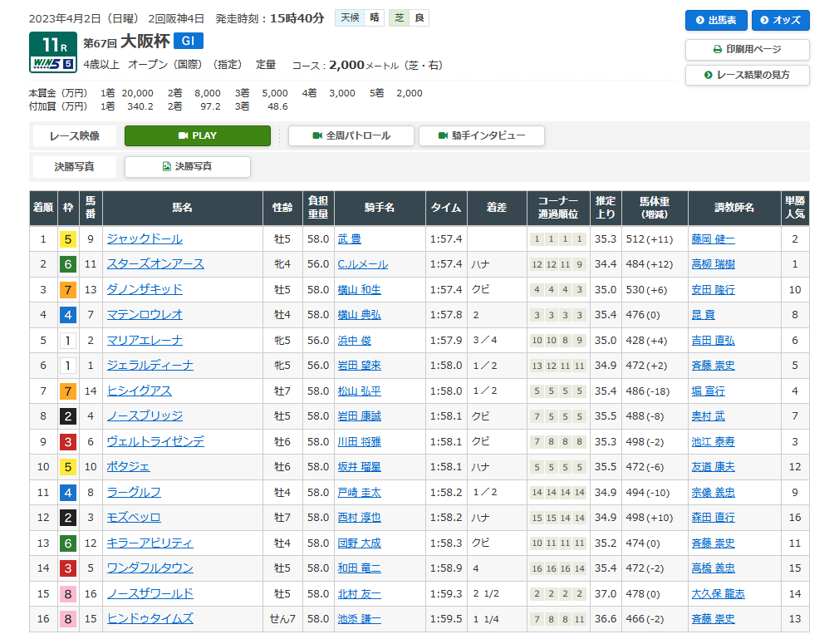
Task: Click green frame 6 badge for スターズオンアース
Action: click(68, 264)
